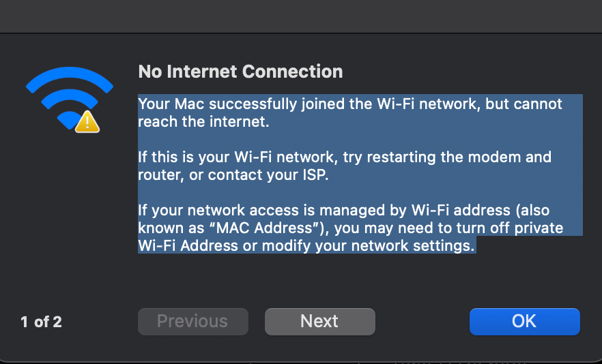Click the "1 of 2" page indicator
Image resolution: width=602 pixels, height=364 pixels.
click(x=42, y=322)
